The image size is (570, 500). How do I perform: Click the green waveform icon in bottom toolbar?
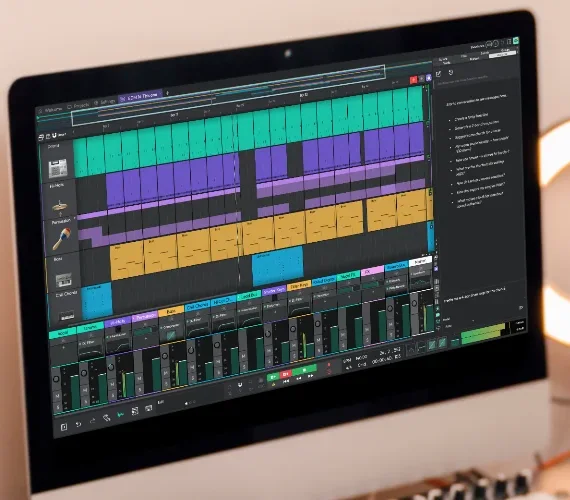(x=120, y=415)
